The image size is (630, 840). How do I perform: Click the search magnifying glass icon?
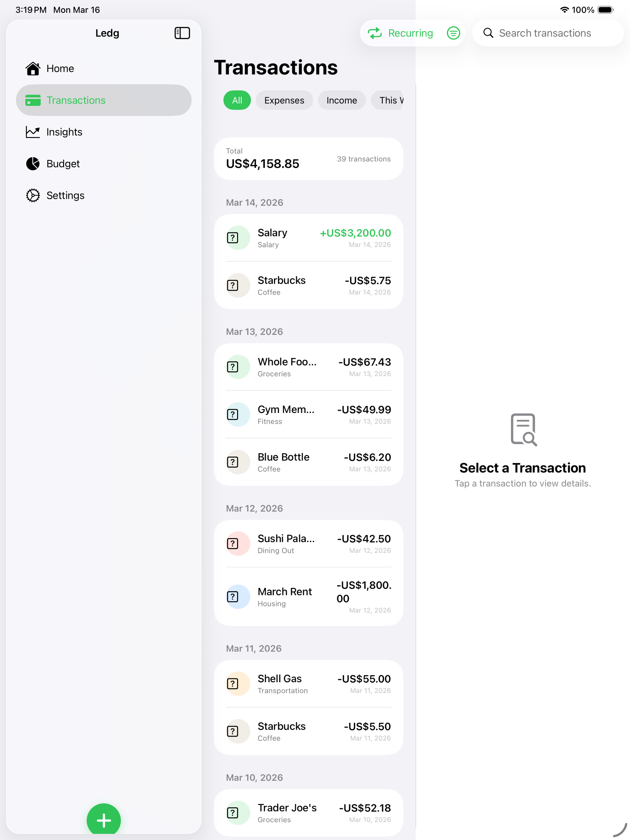pyautogui.click(x=488, y=33)
